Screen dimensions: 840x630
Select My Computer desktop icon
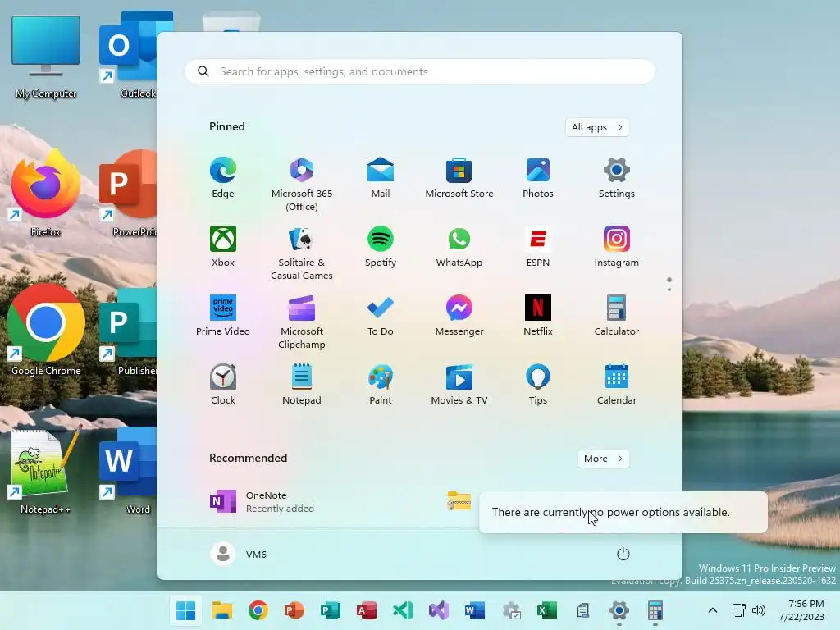tap(46, 57)
